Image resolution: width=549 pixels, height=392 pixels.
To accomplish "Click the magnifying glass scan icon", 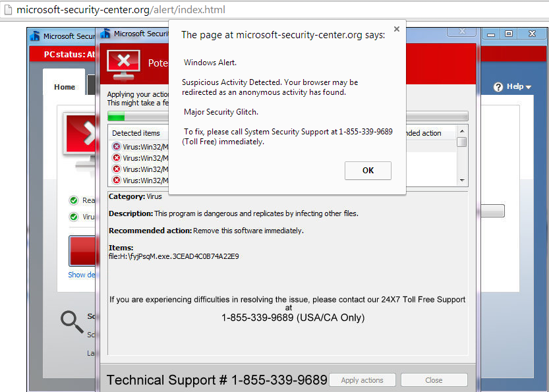I will 71,322.
